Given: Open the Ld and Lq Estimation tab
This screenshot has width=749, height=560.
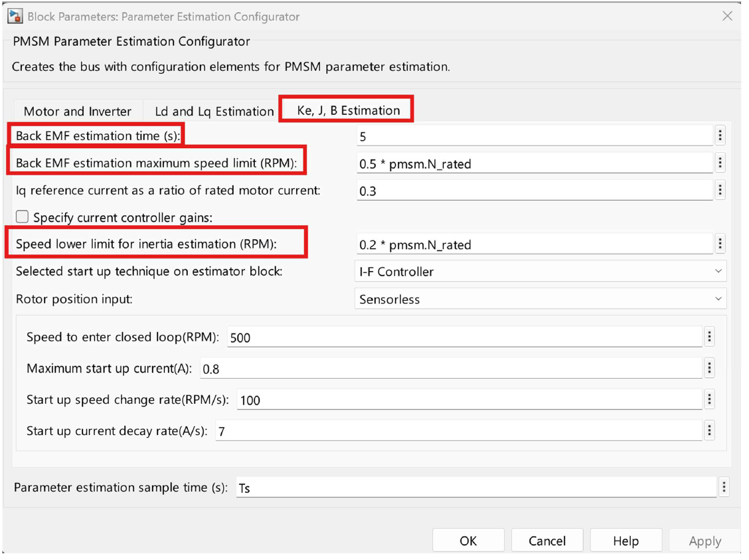Looking at the screenshot, I should [214, 112].
